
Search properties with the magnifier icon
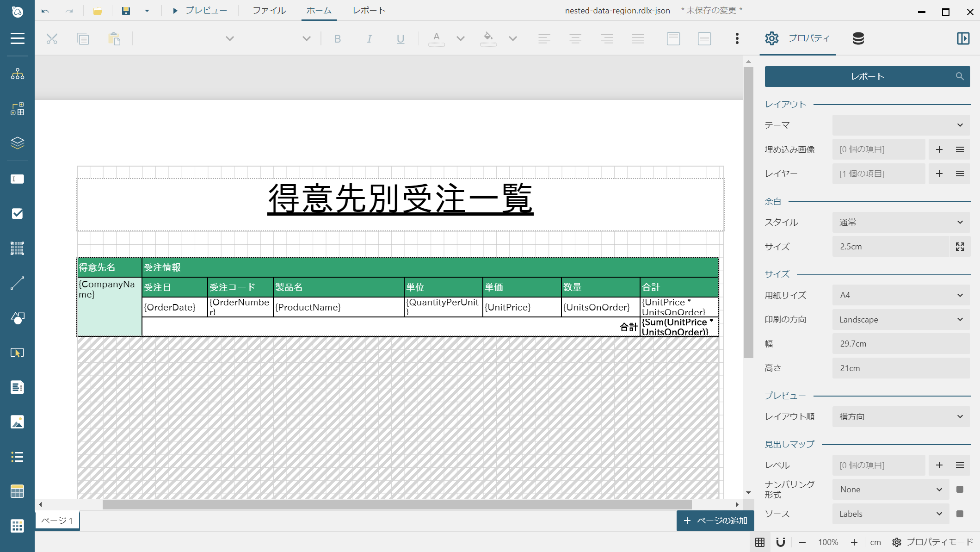pos(960,76)
